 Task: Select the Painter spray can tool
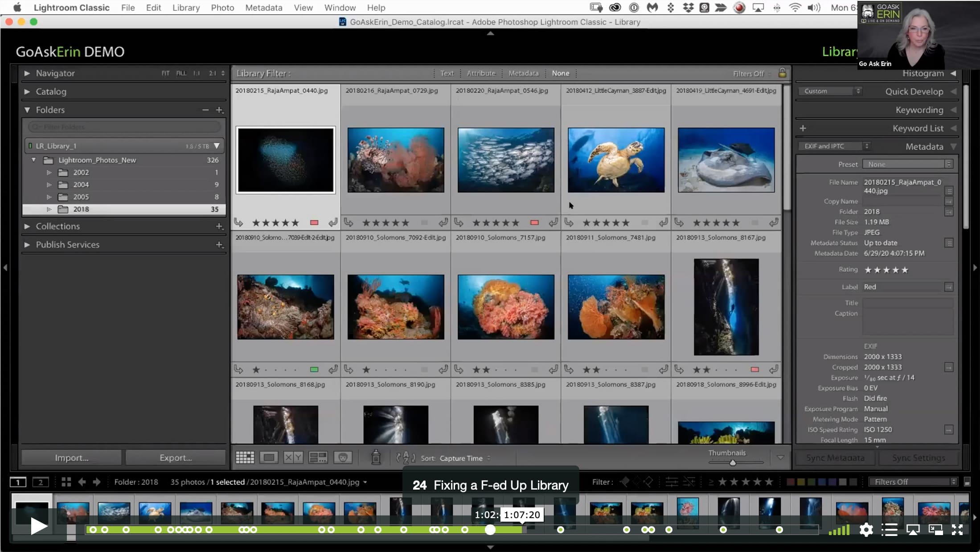tap(376, 457)
